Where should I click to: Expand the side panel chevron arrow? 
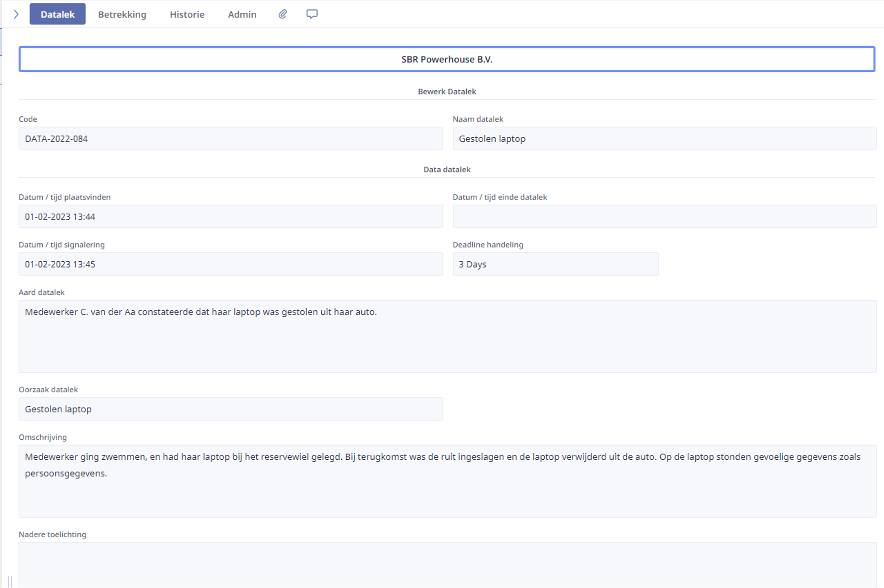coord(16,14)
